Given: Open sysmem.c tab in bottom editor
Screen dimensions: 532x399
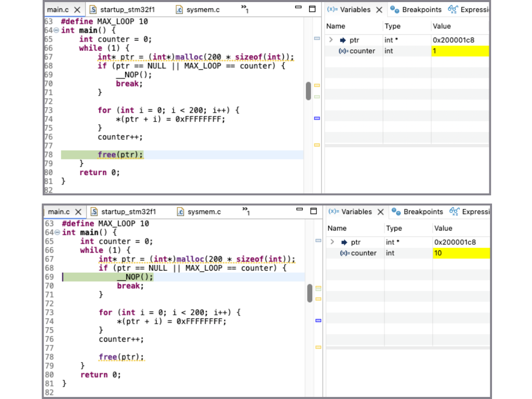Looking at the screenshot, I should [199, 212].
